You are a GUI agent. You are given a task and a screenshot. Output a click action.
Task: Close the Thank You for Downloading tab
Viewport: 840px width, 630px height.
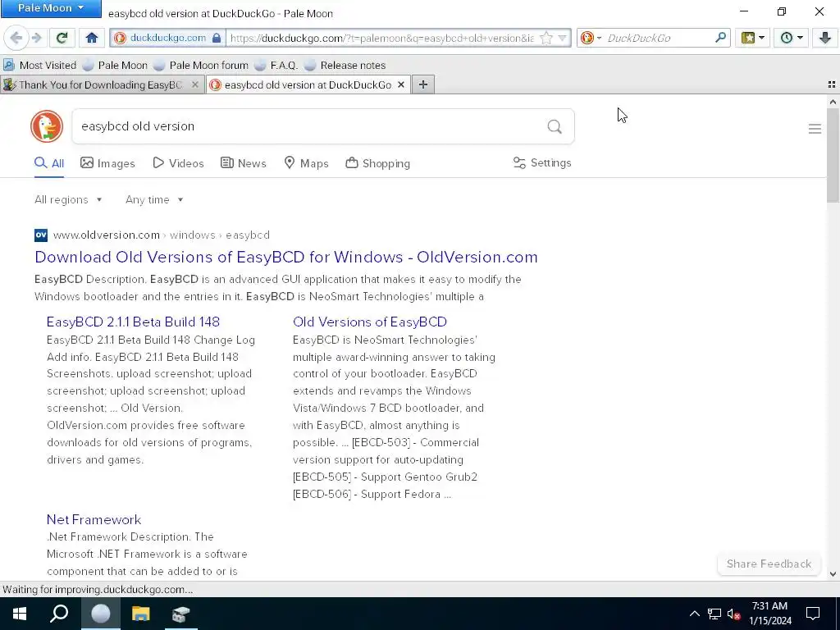click(195, 84)
